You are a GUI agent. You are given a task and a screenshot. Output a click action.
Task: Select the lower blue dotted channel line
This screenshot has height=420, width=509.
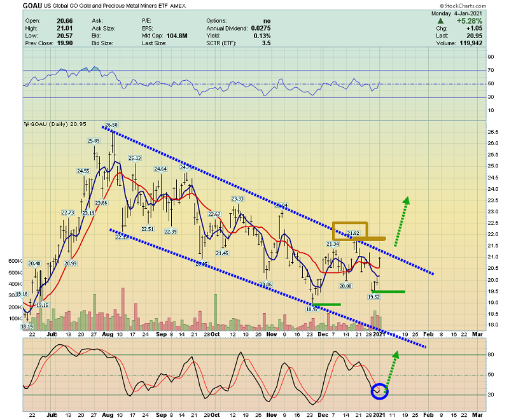(267, 284)
